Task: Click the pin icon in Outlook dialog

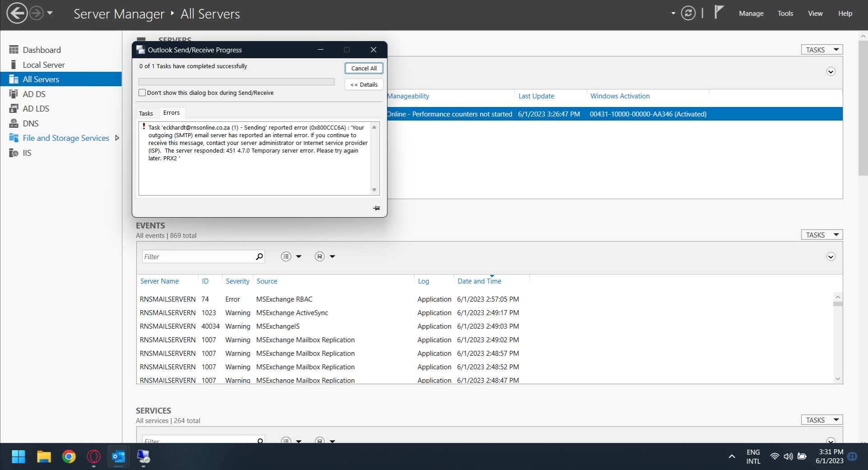Action: [376, 208]
